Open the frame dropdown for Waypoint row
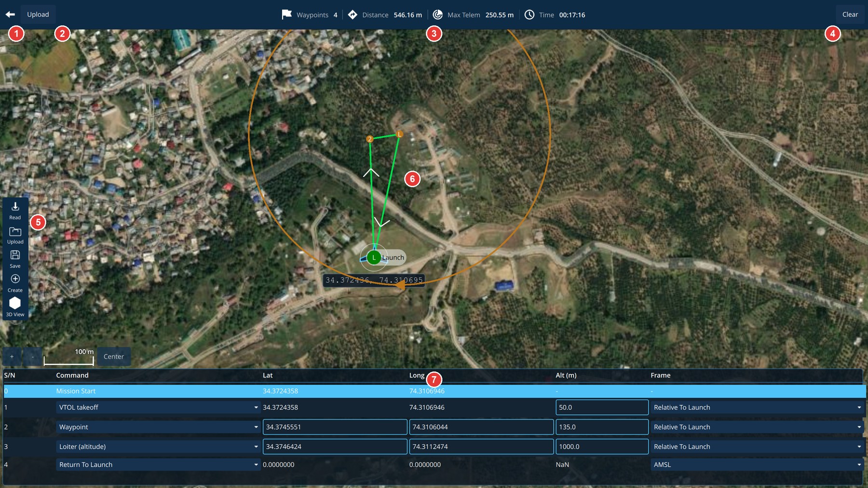The width and height of the screenshot is (868, 488). coord(757,427)
